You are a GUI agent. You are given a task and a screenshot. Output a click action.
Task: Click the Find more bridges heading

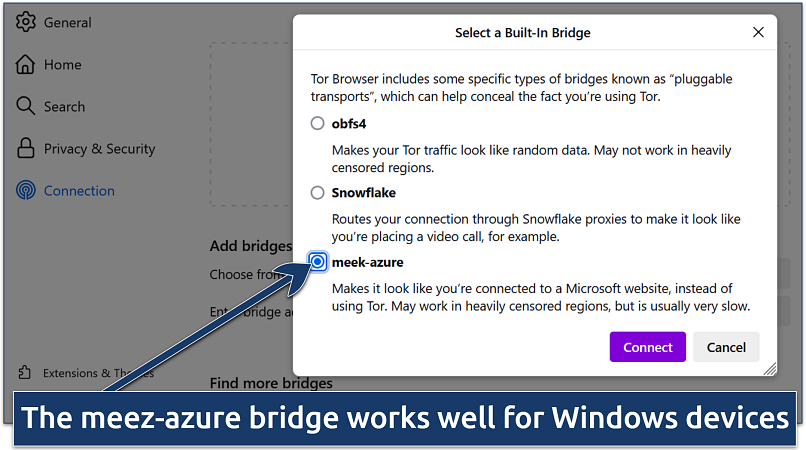pyautogui.click(x=271, y=383)
